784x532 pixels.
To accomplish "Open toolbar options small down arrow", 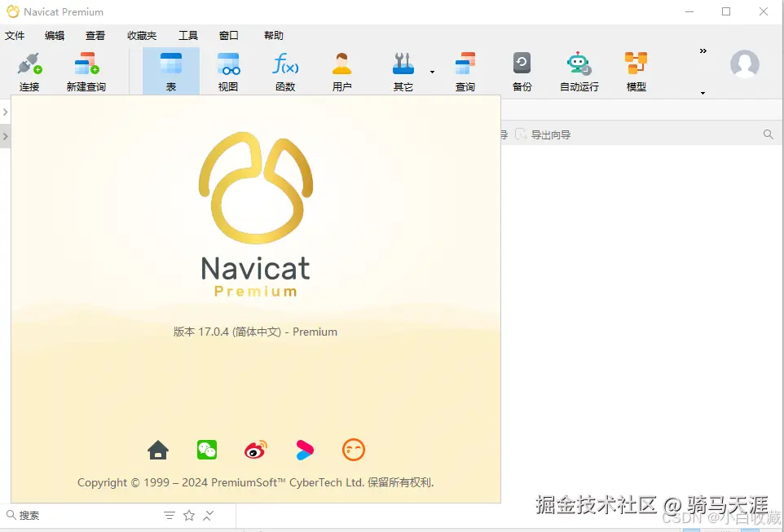I will click(703, 93).
